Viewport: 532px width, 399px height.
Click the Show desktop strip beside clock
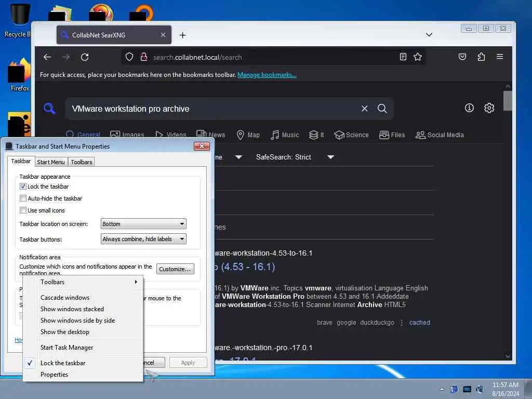(528, 389)
